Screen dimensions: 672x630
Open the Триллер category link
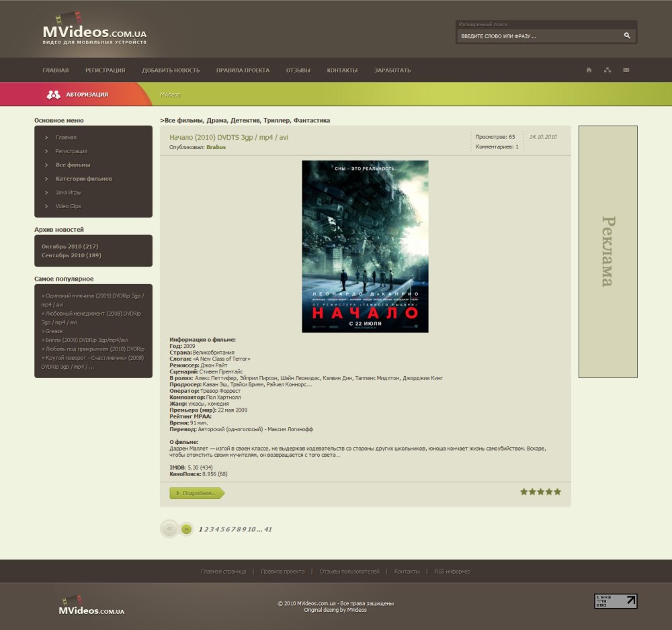pyautogui.click(x=276, y=120)
